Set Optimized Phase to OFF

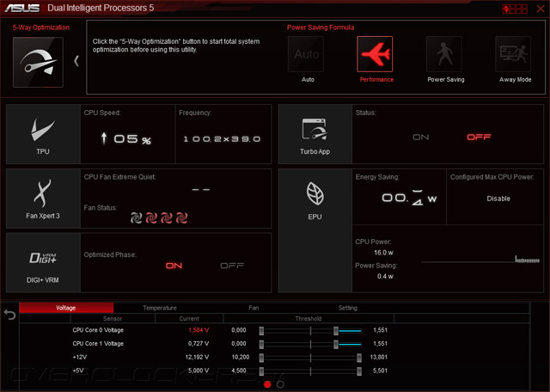(x=232, y=266)
